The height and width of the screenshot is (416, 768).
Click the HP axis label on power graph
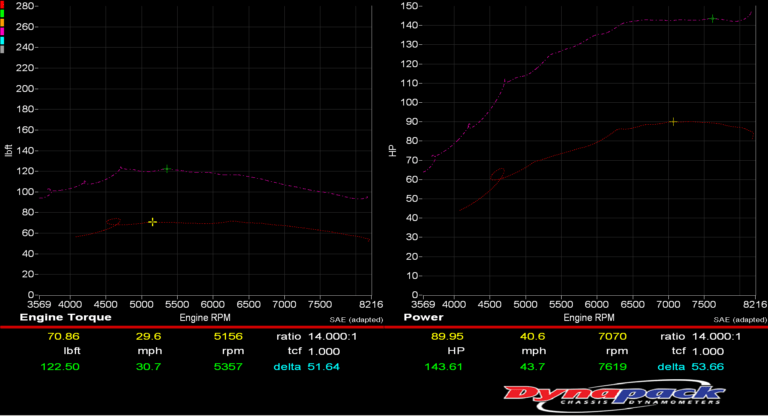(x=393, y=150)
